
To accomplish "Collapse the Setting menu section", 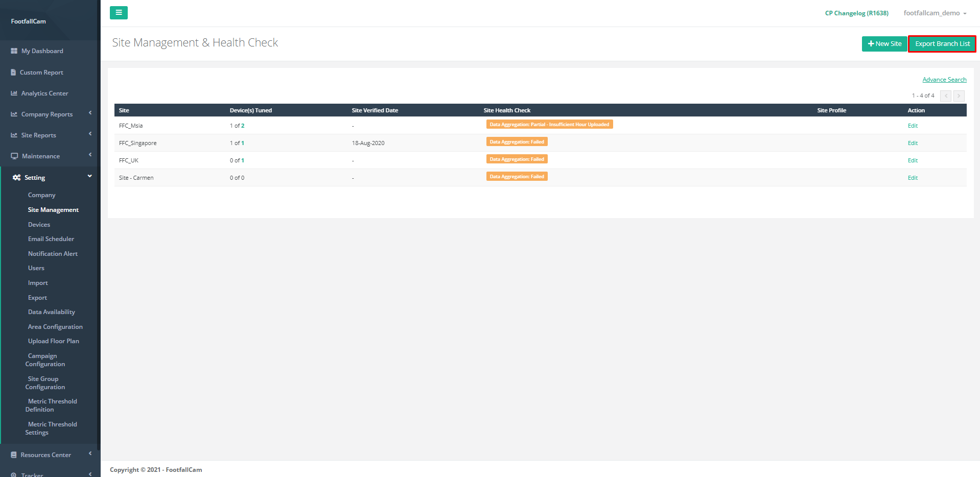I will coord(90,177).
